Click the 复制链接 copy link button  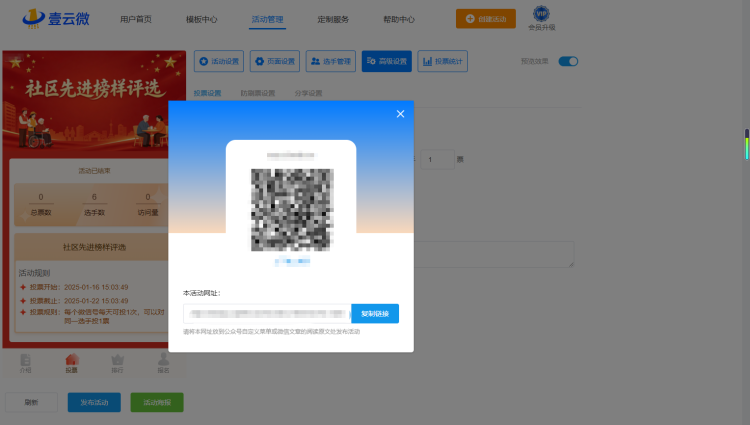375,314
